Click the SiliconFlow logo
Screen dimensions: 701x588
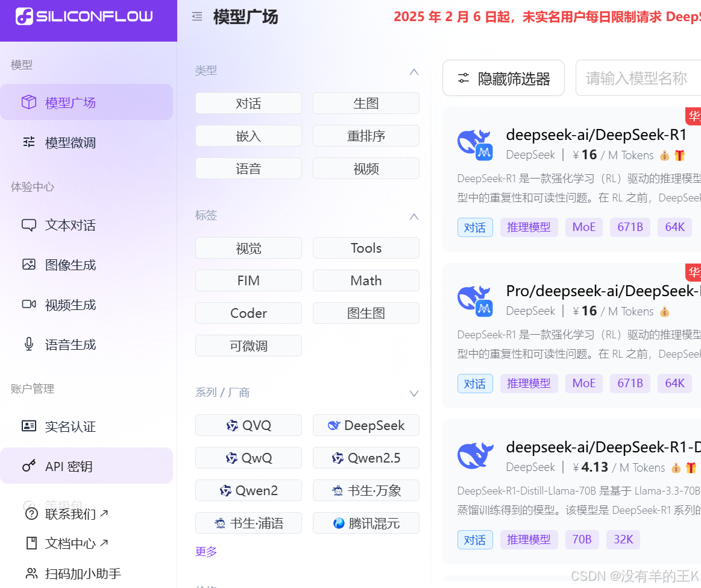(84, 16)
